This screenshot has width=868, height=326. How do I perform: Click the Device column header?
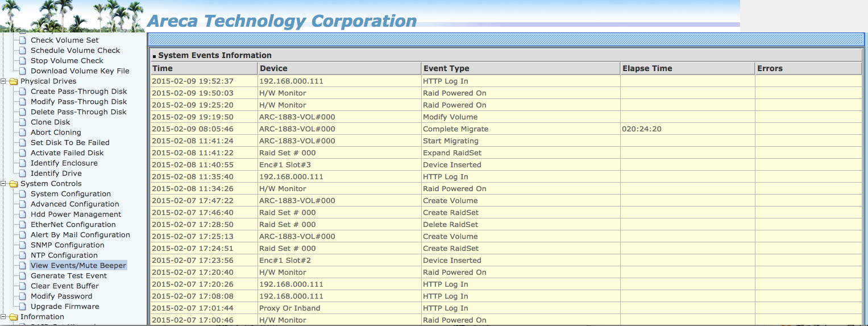339,68
